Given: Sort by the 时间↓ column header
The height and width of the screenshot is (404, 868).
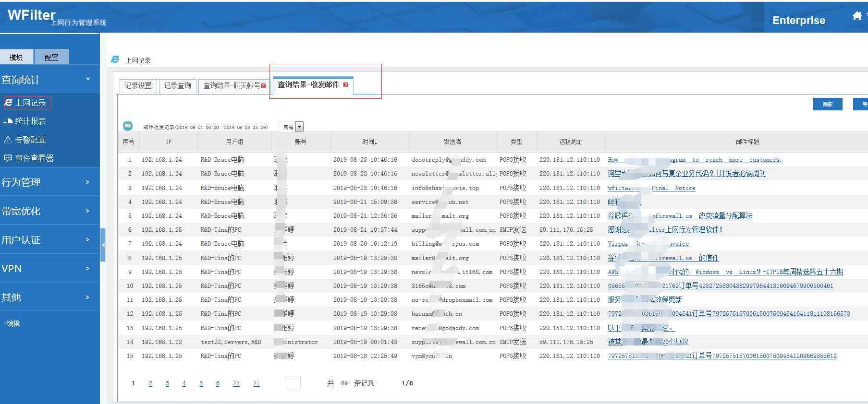Looking at the screenshot, I should [370, 142].
